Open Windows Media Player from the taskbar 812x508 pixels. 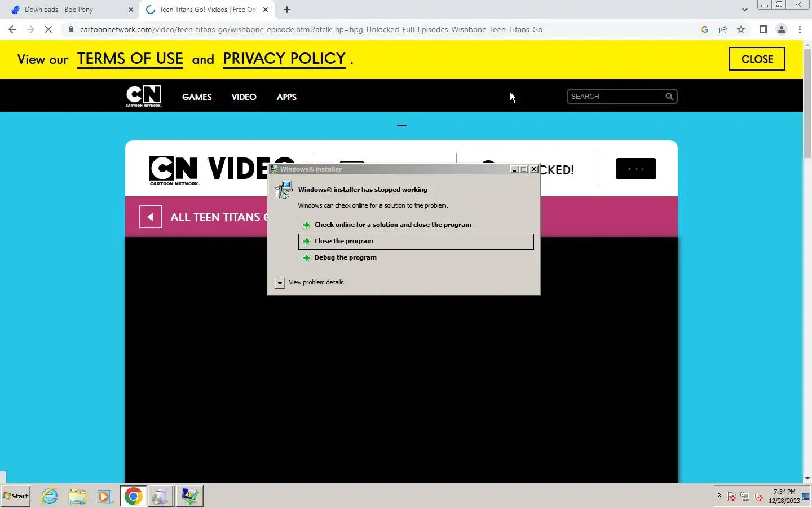click(x=104, y=496)
